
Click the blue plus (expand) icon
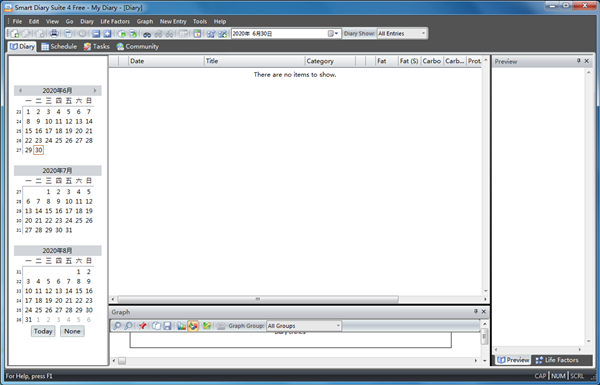tap(108, 34)
